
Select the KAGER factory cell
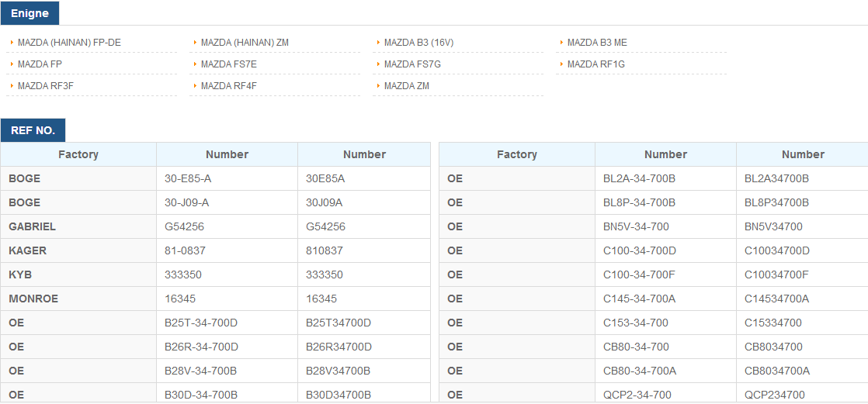click(78, 250)
